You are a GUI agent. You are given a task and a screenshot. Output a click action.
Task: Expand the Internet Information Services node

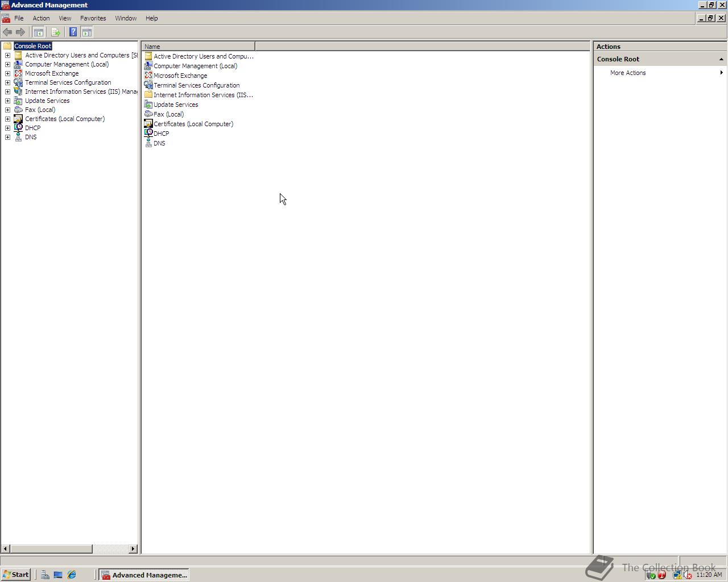pyautogui.click(x=7, y=92)
